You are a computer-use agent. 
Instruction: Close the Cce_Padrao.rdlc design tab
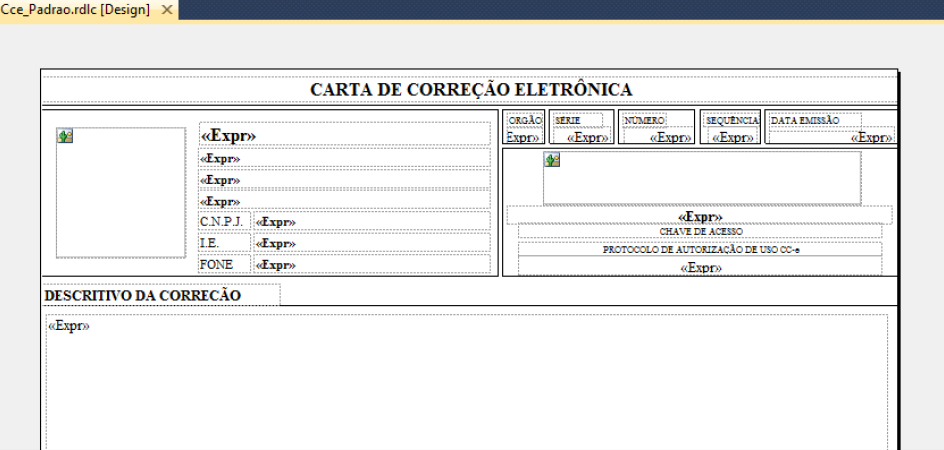167,10
